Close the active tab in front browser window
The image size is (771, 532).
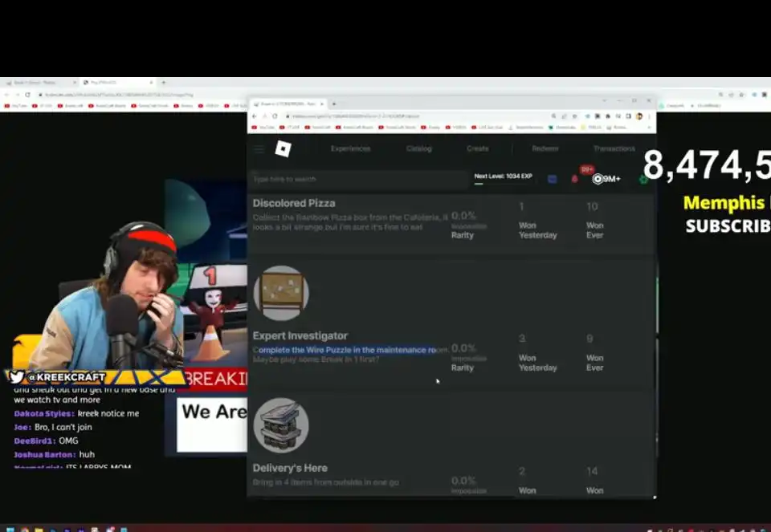pyautogui.click(x=322, y=104)
